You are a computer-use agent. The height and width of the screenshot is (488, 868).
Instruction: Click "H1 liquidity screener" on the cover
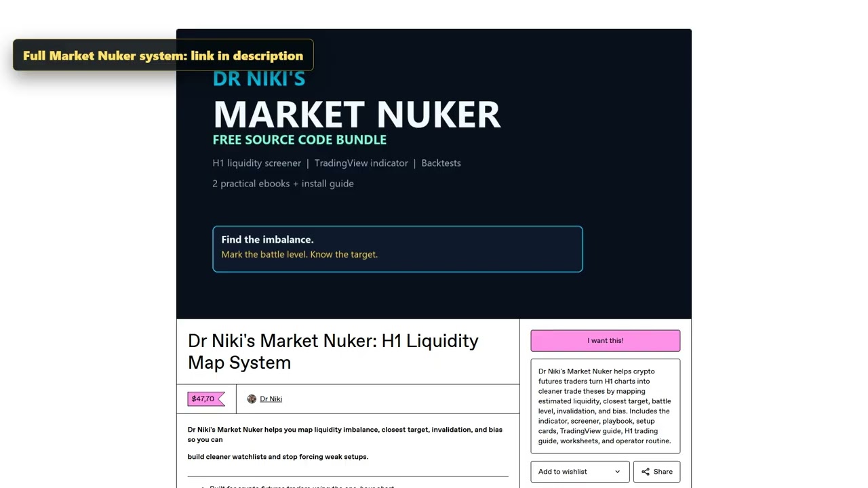coord(256,163)
